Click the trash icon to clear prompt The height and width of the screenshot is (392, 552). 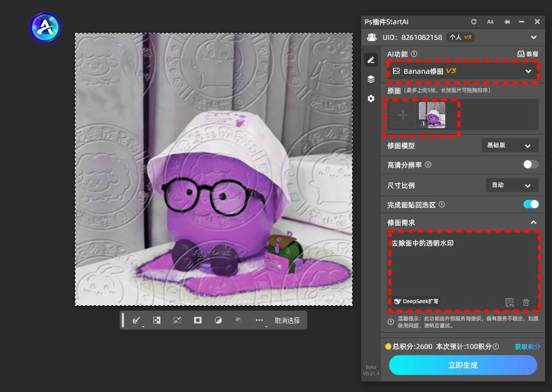point(526,303)
